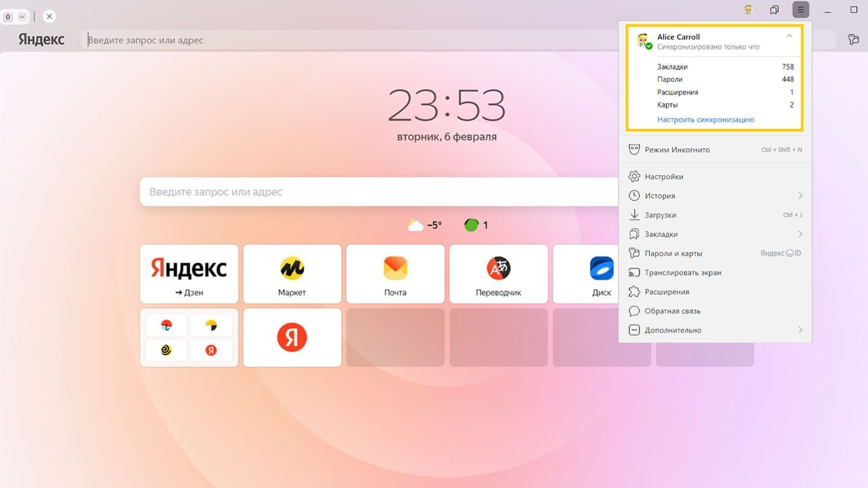Click the Настройки gear icon
Screen dimensions: 868x488
(x=634, y=177)
